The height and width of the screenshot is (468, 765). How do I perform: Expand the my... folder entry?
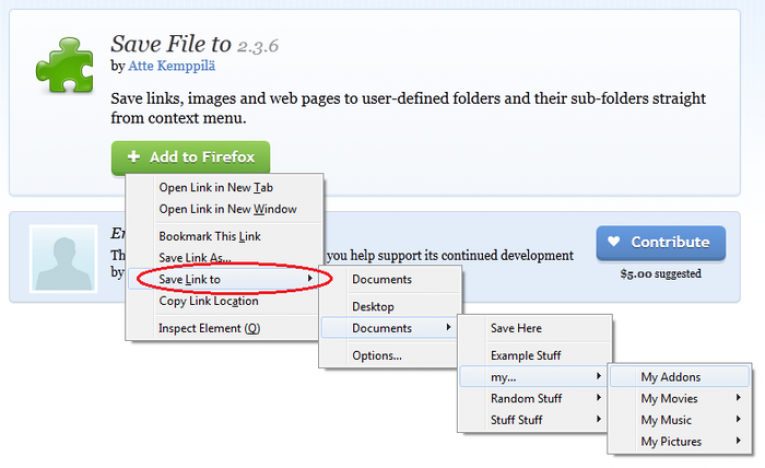pos(533,377)
